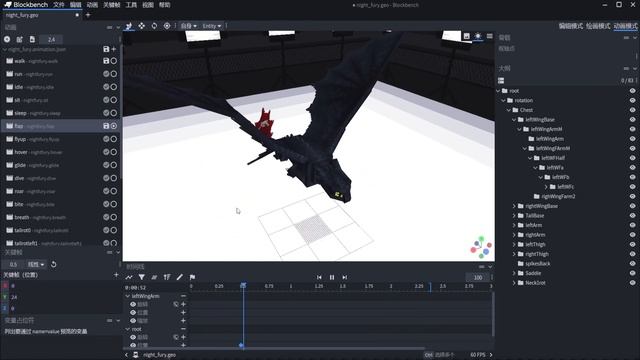Save the night_fury animation json file
The image size is (640, 360).
106,49
